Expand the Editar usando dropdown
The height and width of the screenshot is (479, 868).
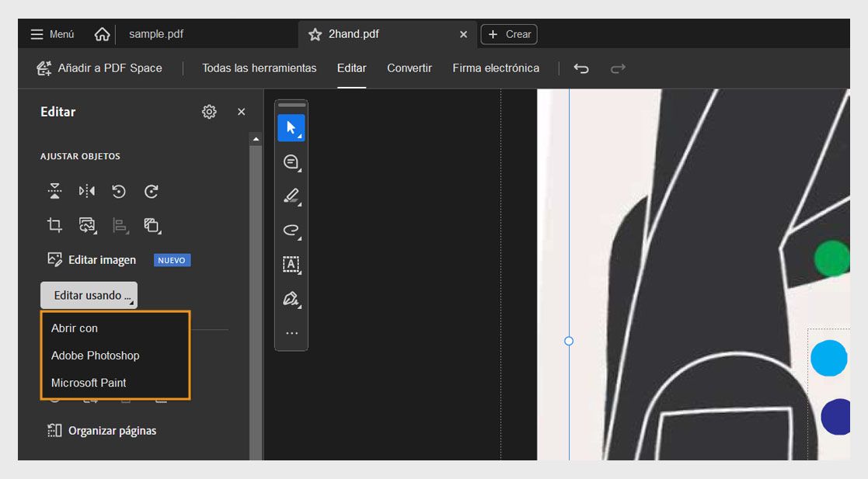(x=89, y=295)
